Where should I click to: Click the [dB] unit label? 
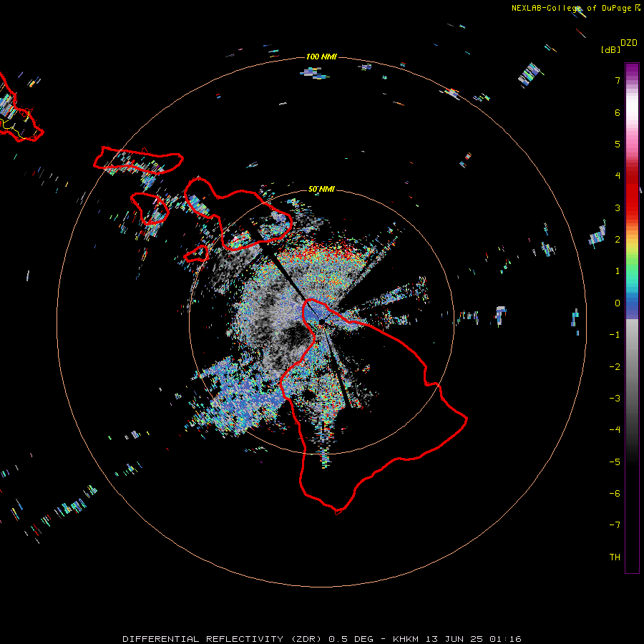[x=610, y=50]
